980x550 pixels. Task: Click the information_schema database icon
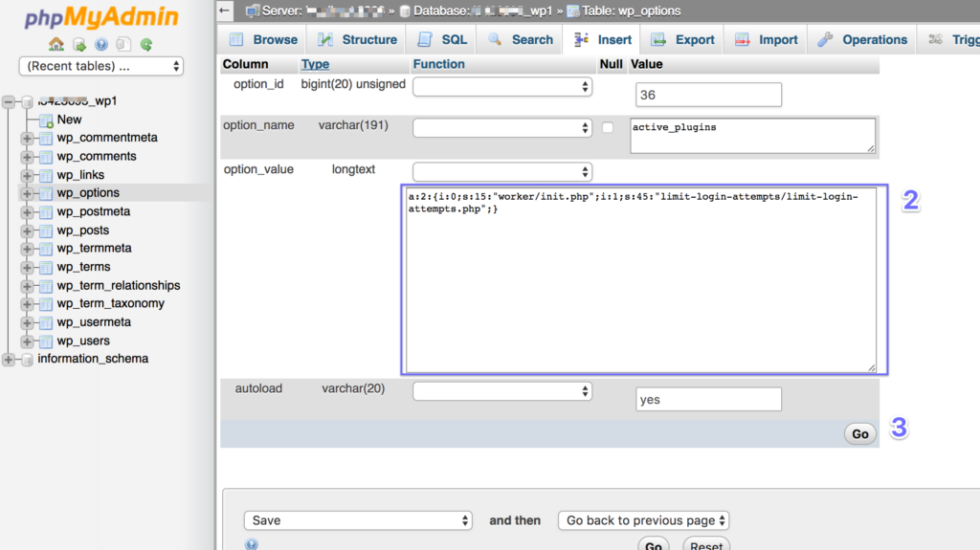[x=27, y=360]
